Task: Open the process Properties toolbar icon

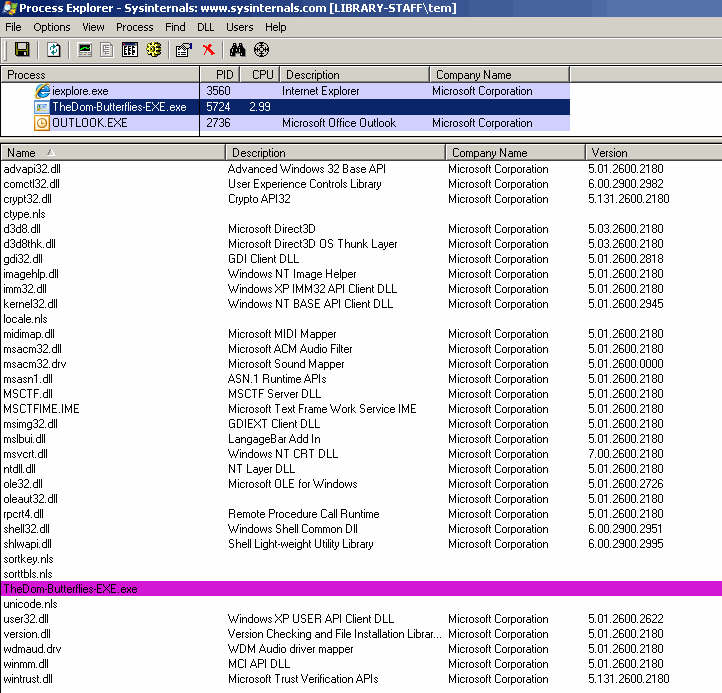Action: [184, 50]
